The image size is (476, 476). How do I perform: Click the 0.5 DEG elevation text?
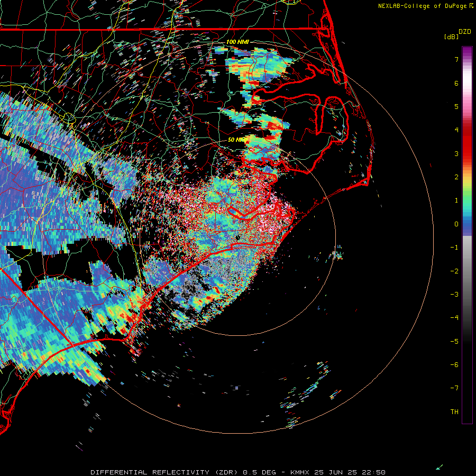tap(259, 472)
